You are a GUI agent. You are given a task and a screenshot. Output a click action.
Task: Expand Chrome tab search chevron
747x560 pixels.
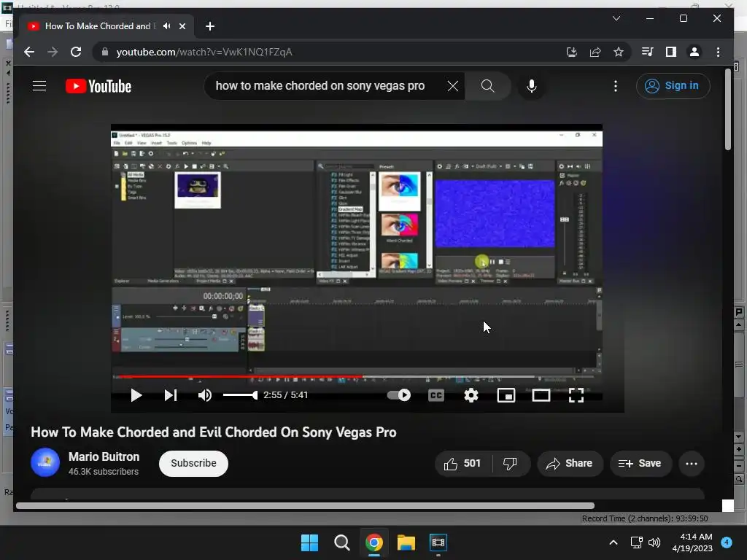pos(616,18)
